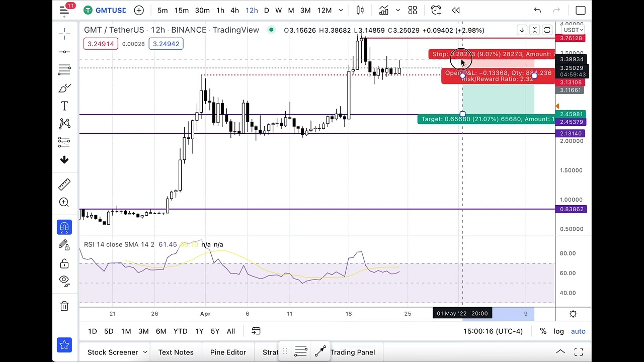Toggle lock all drawing tools
The width and height of the screenshot is (644, 362).
[64, 263]
